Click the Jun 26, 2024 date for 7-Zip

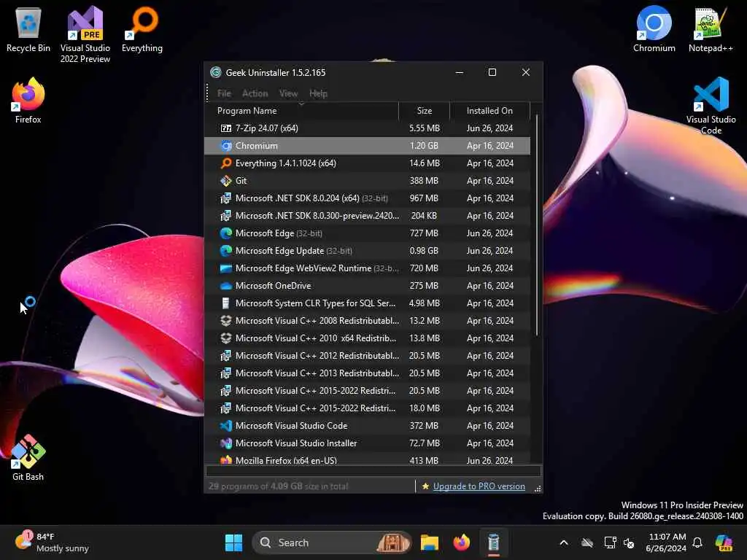point(489,128)
